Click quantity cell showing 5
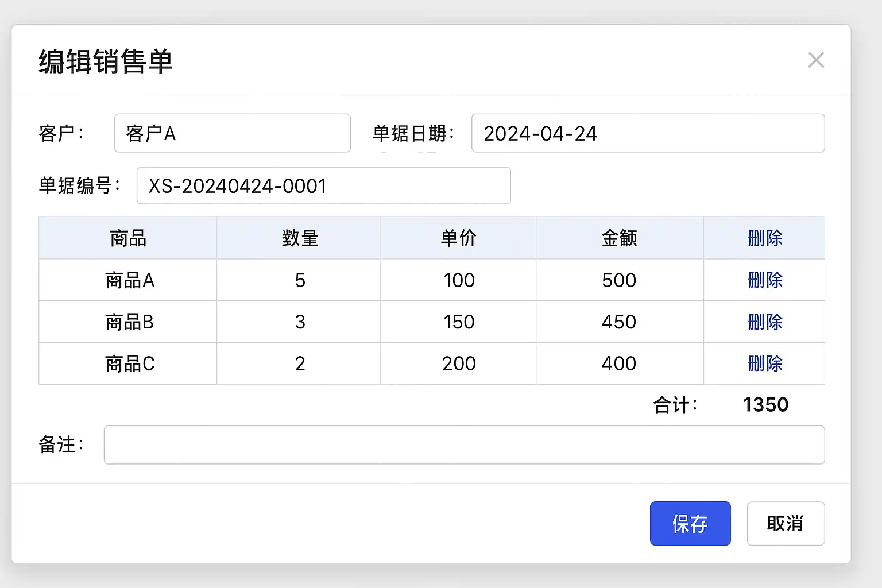This screenshot has height=588, width=882. 300,280
